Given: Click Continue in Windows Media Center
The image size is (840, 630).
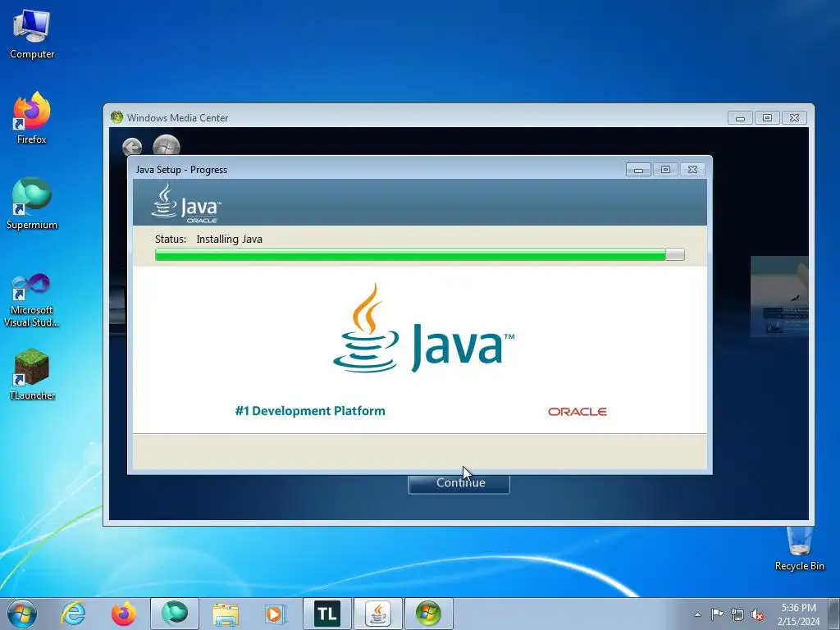Looking at the screenshot, I should coord(459,484).
